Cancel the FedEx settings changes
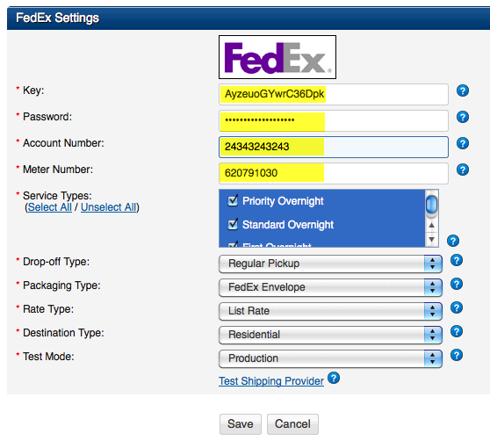This screenshot has width=490, height=448. [292, 424]
